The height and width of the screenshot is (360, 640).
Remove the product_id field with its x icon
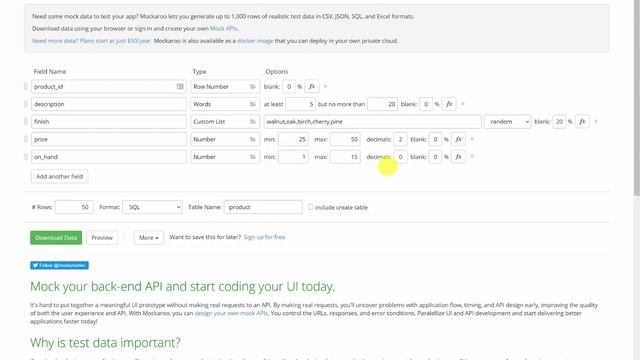(325, 87)
